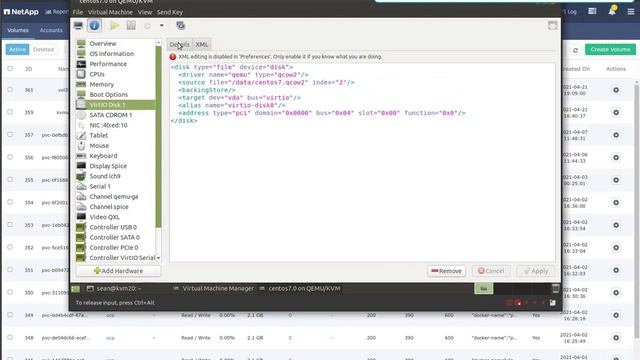The width and height of the screenshot is (640, 360).
Task: Click hardware list scroll-up arrow
Action: coord(158,42)
